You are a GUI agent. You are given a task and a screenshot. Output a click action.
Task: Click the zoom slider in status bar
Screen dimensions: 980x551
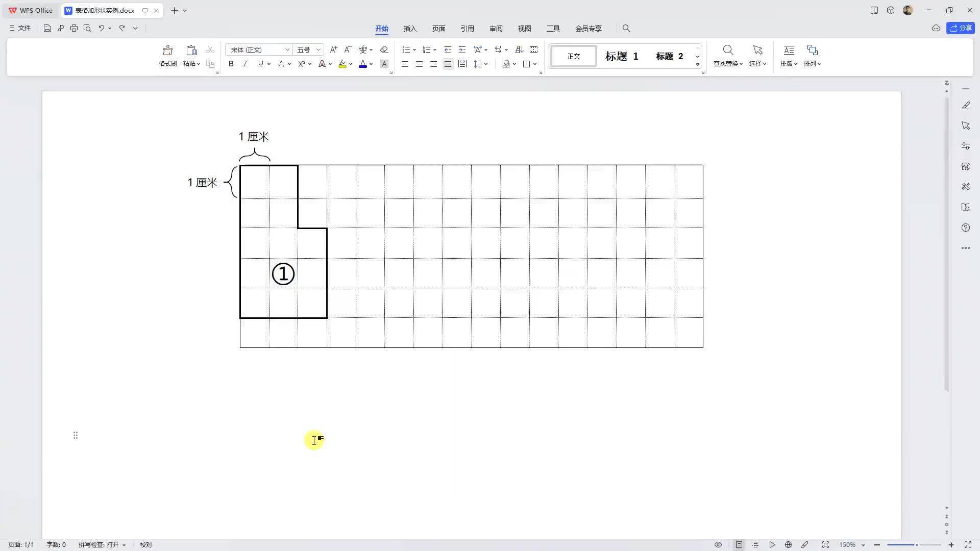point(916,545)
